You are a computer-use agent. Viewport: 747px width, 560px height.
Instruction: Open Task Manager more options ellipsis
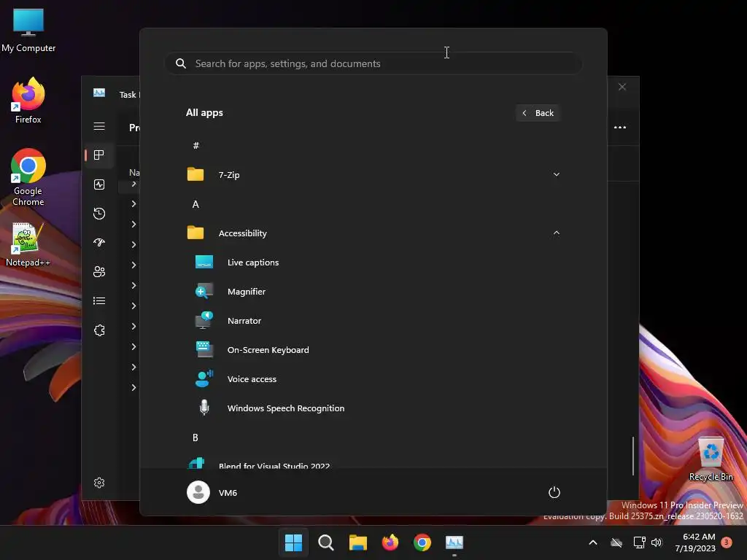click(x=620, y=127)
